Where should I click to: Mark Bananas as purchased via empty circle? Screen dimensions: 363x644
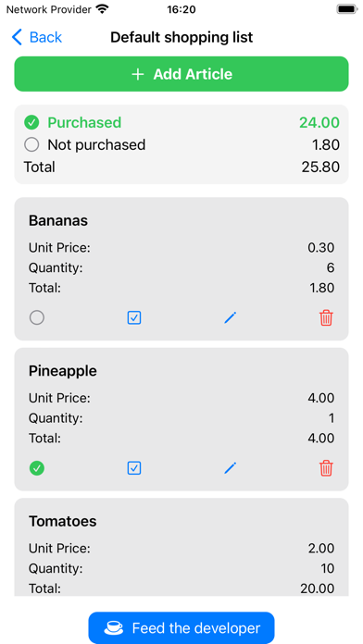[37, 317]
